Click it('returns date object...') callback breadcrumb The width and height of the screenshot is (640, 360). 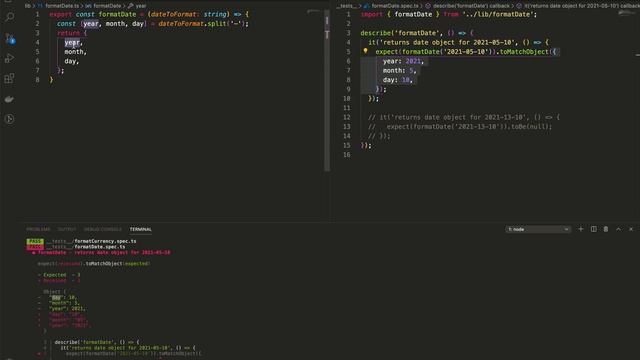582,6
